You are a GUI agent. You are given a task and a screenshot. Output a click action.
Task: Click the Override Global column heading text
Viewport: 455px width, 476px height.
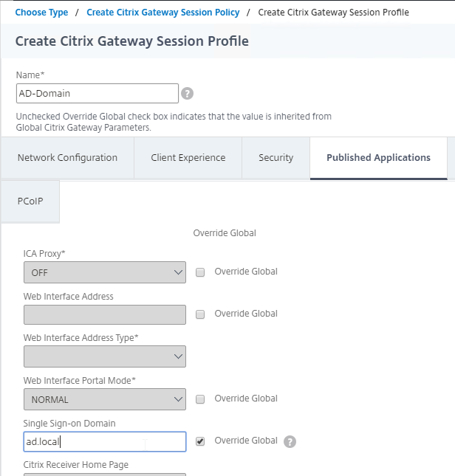225,233
